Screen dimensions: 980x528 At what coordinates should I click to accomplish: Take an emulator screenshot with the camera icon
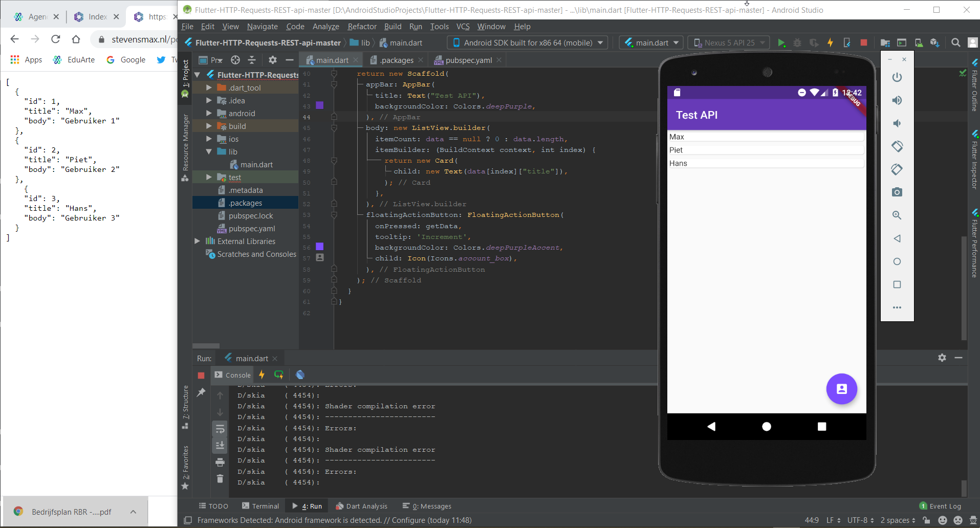[897, 192]
